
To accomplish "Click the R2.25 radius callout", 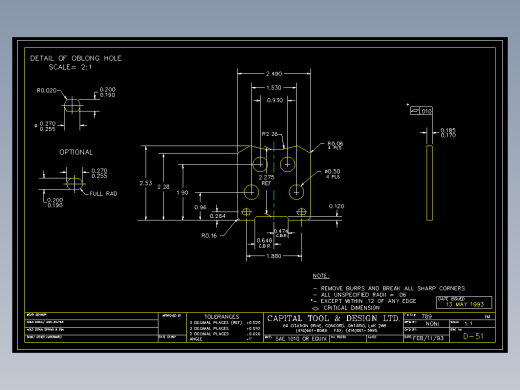I will (269, 134).
